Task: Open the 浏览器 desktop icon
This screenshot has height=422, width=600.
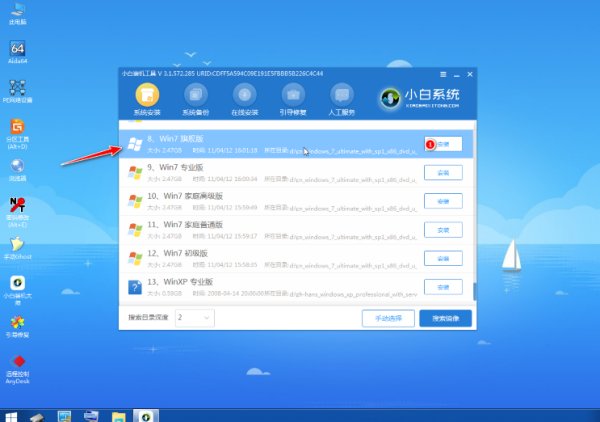Action: click(x=18, y=169)
